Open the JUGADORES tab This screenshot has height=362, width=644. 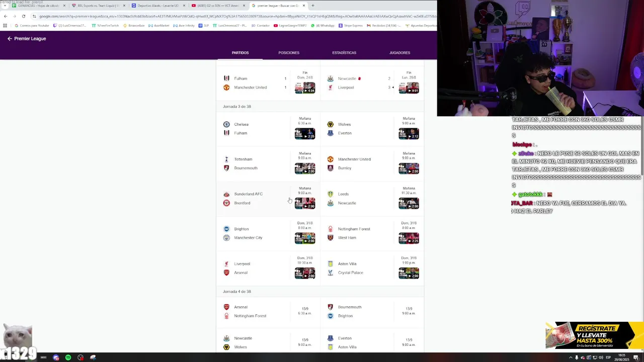pos(399,53)
